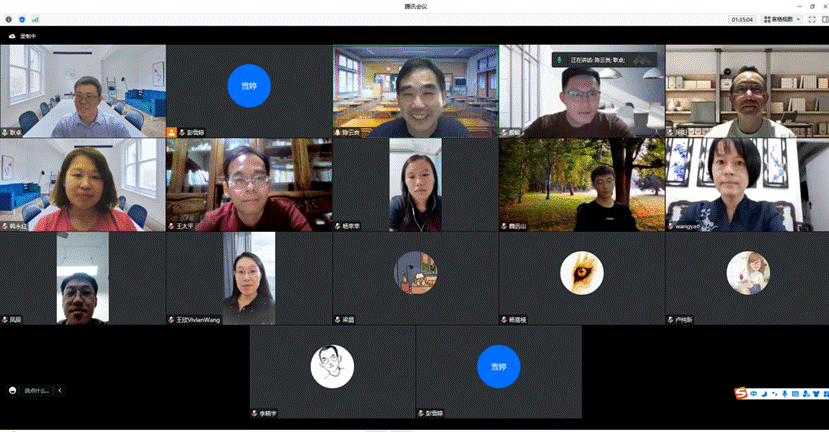Click the emoji icon in chat bar

point(13,390)
